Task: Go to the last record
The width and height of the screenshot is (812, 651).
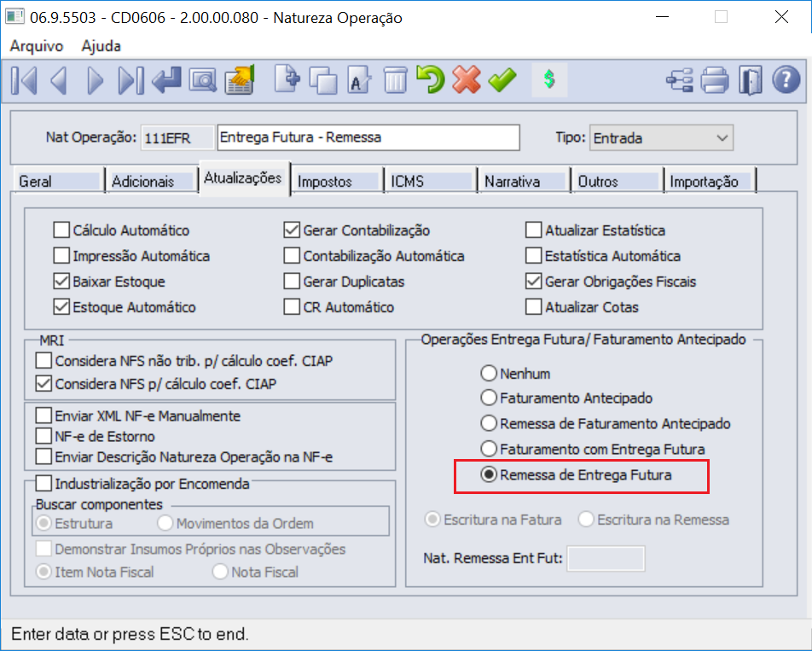Action: [130, 81]
